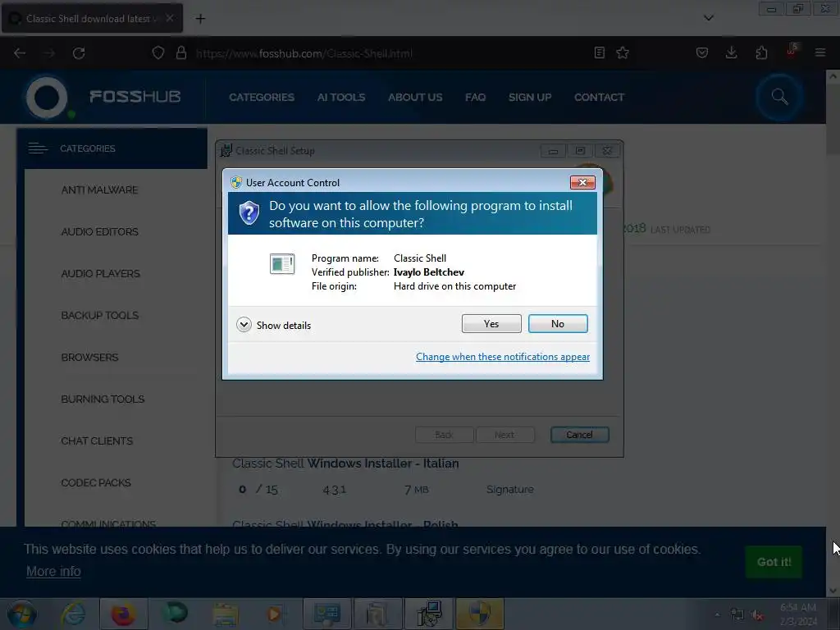The height and width of the screenshot is (630, 840).
Task: Click UAC shield taskbar item
Action: point(479,614)
